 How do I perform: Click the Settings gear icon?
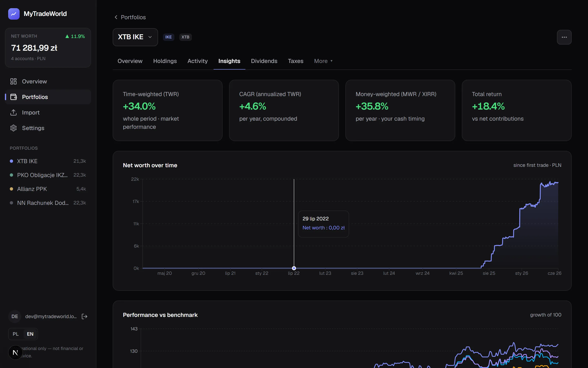pos(13,128)
